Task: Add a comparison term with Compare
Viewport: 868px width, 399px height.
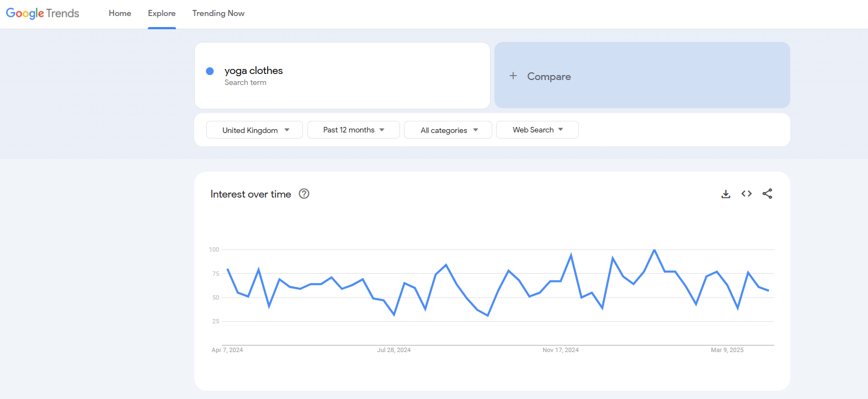Action: click(x=642, y=76)
